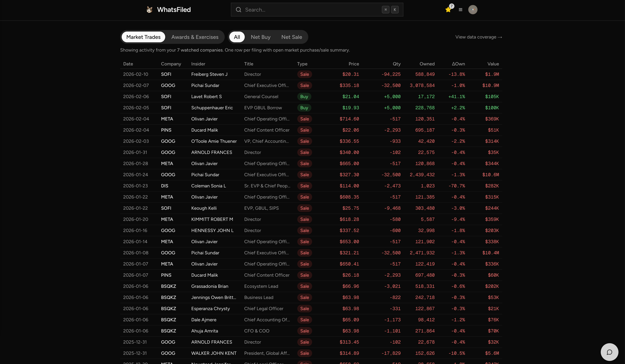Open the hamburger menu icon
This screenshot has height=364, width=625.
coord(460,10)
